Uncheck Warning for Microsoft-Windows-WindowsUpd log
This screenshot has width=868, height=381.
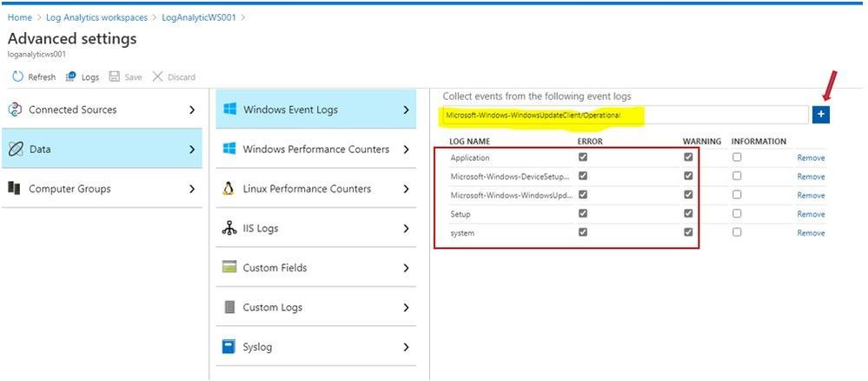pyautogui.click(x=688, y=195)
